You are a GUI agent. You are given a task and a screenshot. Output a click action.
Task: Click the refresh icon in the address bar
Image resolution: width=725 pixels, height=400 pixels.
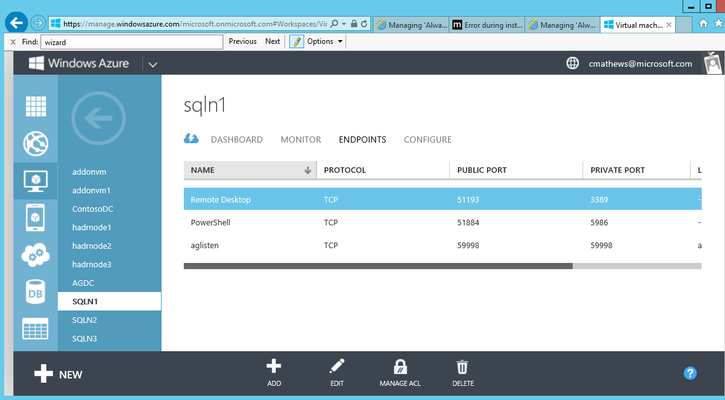pos(364,24)
